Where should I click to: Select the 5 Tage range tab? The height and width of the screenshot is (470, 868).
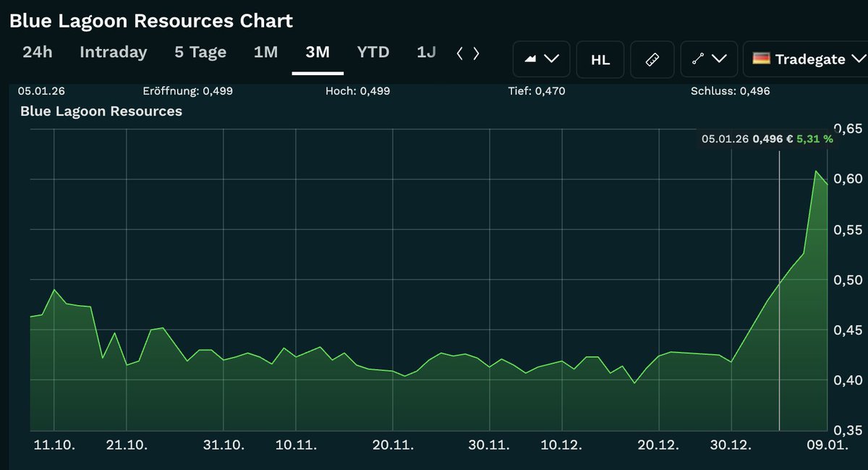point(200,53)
